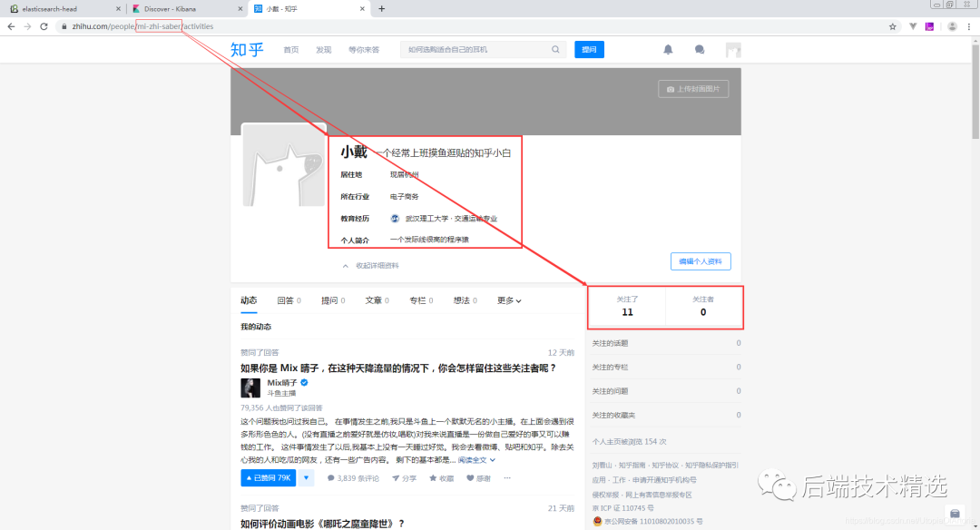Expand the 更多 dropdown tab
Screen dimensions: 980x530
[x=509, y=300]
